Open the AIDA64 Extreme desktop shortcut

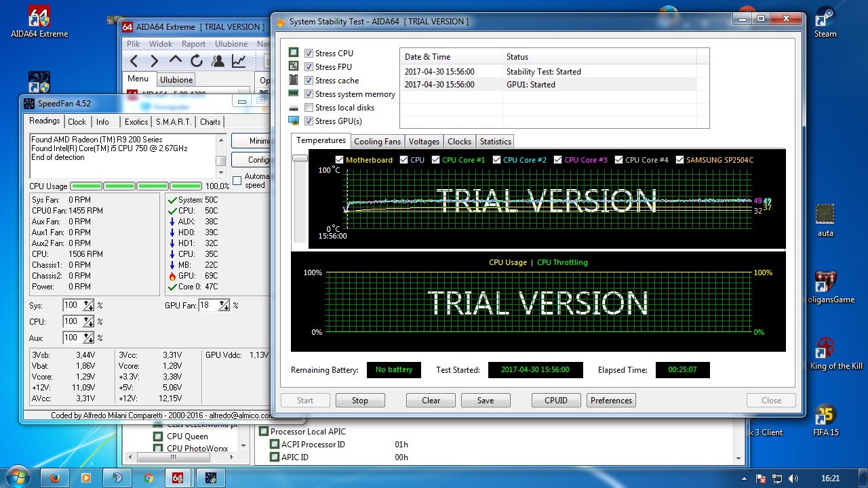click(39, 22)
